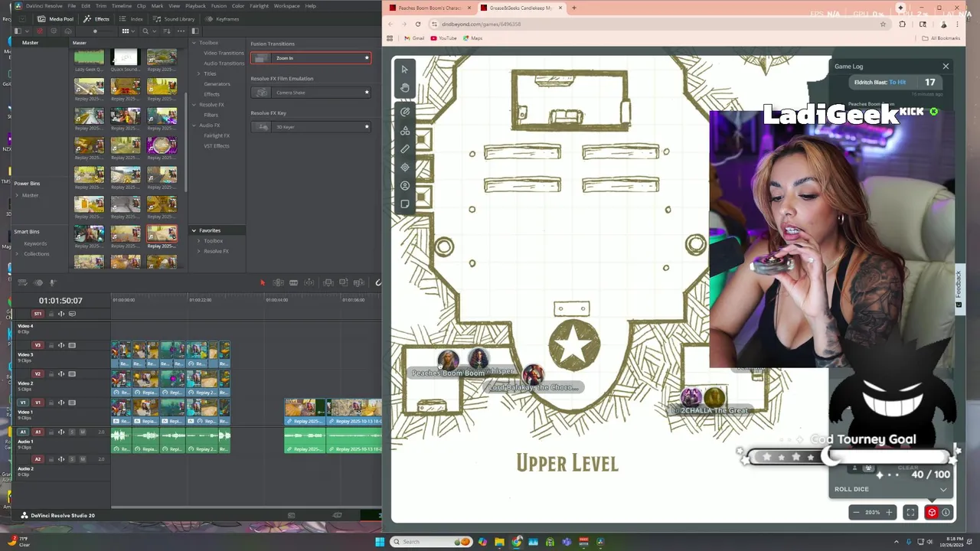Select Trim Edit mode in timeline toolbar
Image resolution: width=980 pixels, height=551 pixels.
tap(278, 282)
